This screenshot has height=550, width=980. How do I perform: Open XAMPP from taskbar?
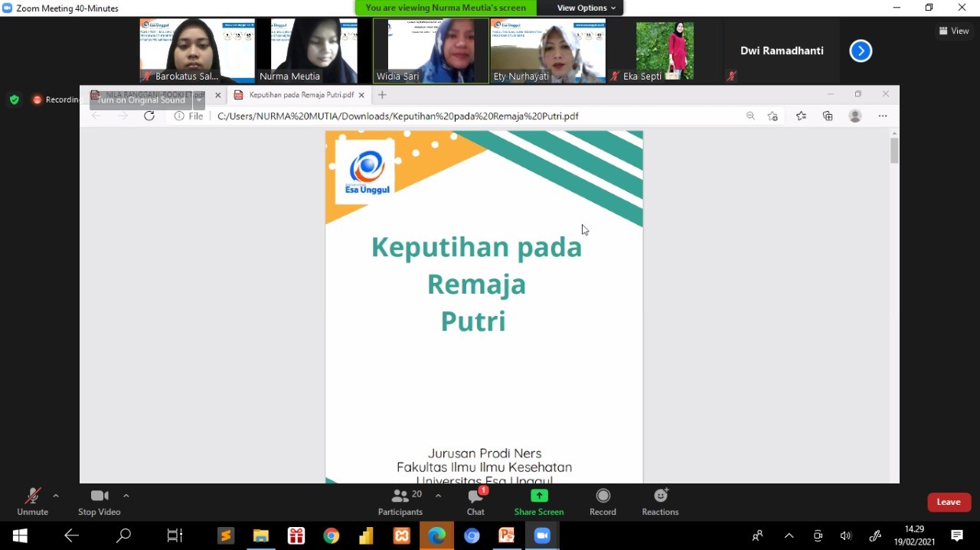coord(402,535)
